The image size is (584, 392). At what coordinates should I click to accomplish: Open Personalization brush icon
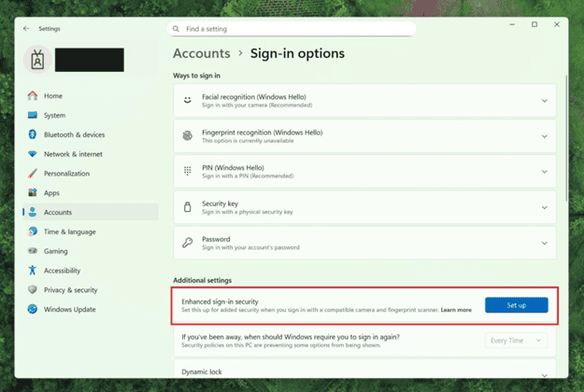(x=33, y=174)
